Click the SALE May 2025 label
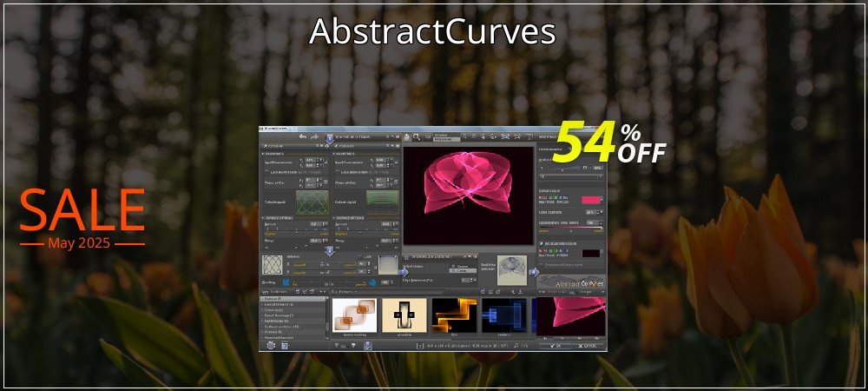The width and height of the screenshot is (868, 391). 82,218
